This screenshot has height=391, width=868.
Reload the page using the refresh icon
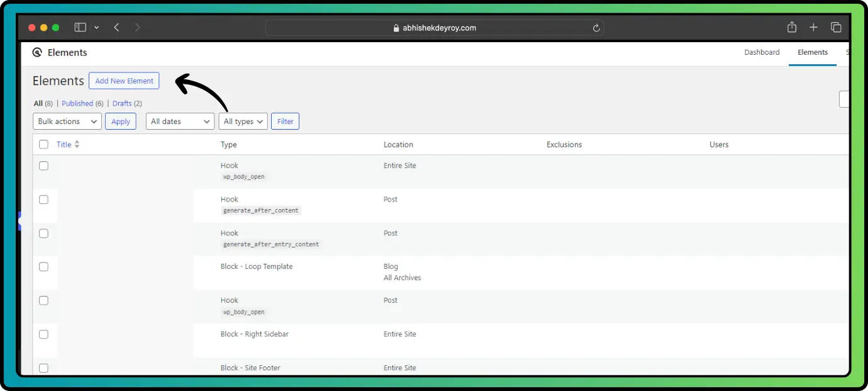click(x=596, y=28)
